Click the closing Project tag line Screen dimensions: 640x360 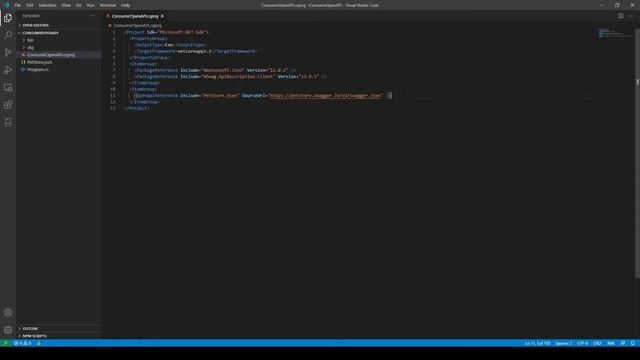[x=137, y=108]
